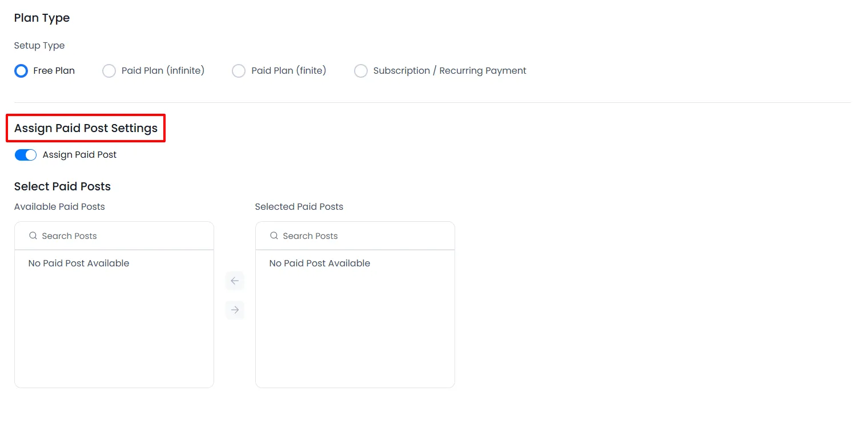Click the No Paid Post Available text on left
Image resolution: width=868 pixels, height=423 pixels.
click(78, 263)
